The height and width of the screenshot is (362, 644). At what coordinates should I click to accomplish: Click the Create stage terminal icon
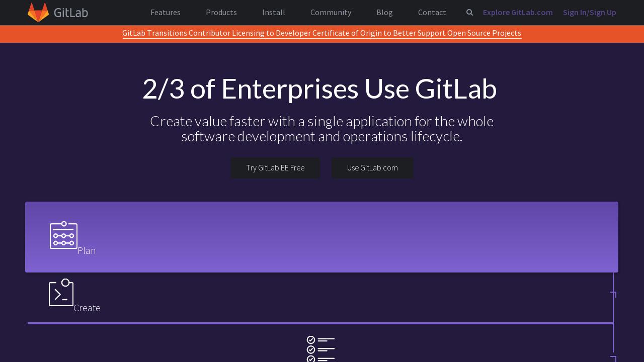(x=61, y=292)
